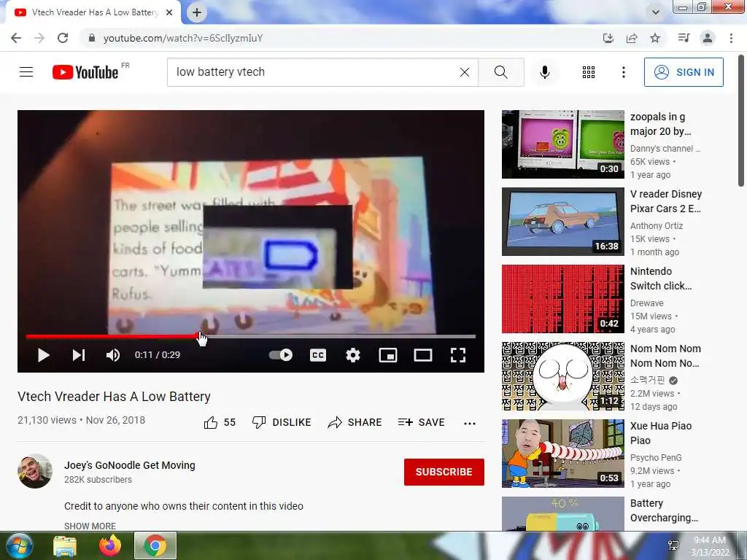This screenshot has width=747, height=560.
Task: Open YouTube settings three-dot menu
Action: coord(623,72)
